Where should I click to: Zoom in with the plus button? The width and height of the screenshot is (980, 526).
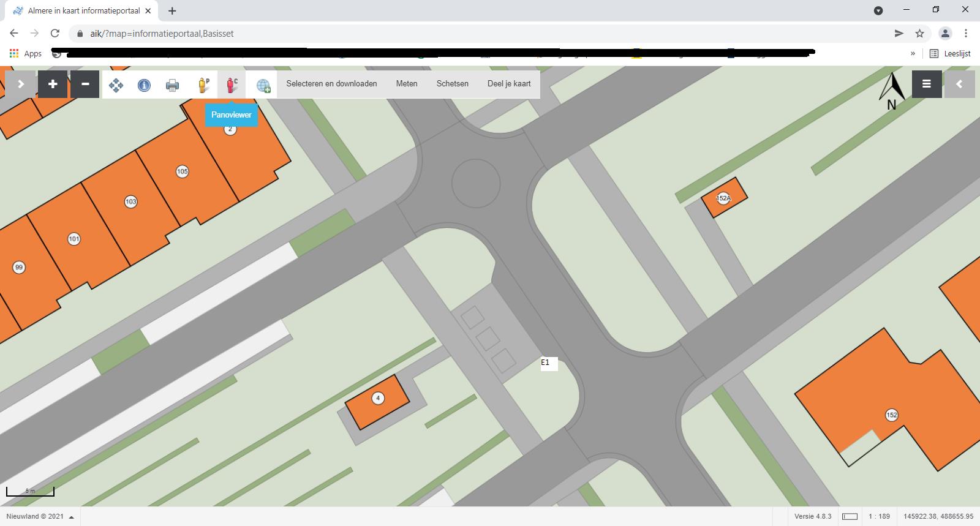pos(53,85)
